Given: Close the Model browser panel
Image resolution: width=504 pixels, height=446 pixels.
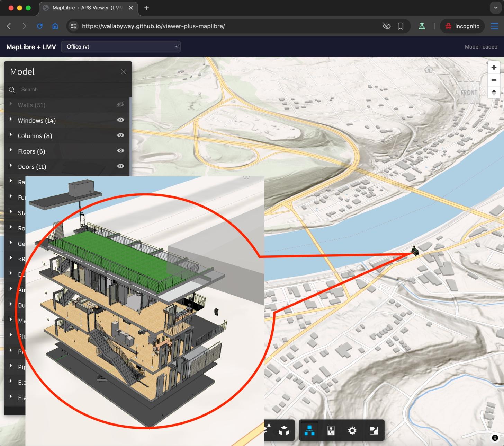Looking at the screenshot, I should coord(124,72).
